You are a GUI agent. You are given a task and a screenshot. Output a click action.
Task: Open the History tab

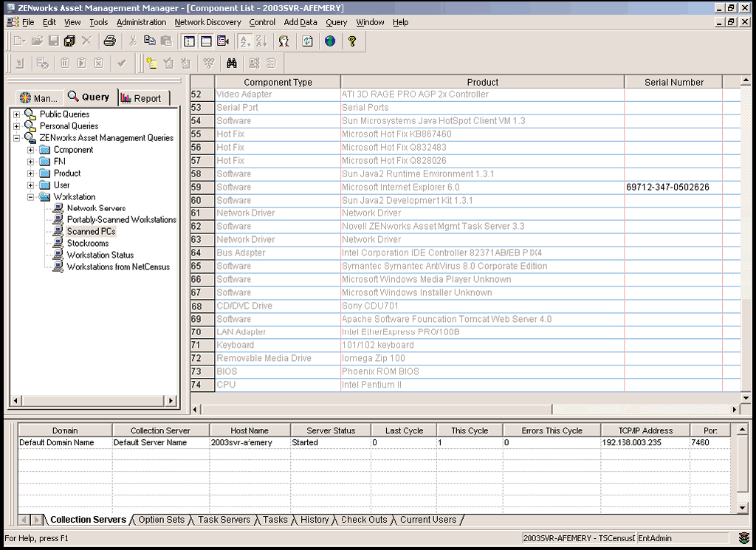point(315,520)
